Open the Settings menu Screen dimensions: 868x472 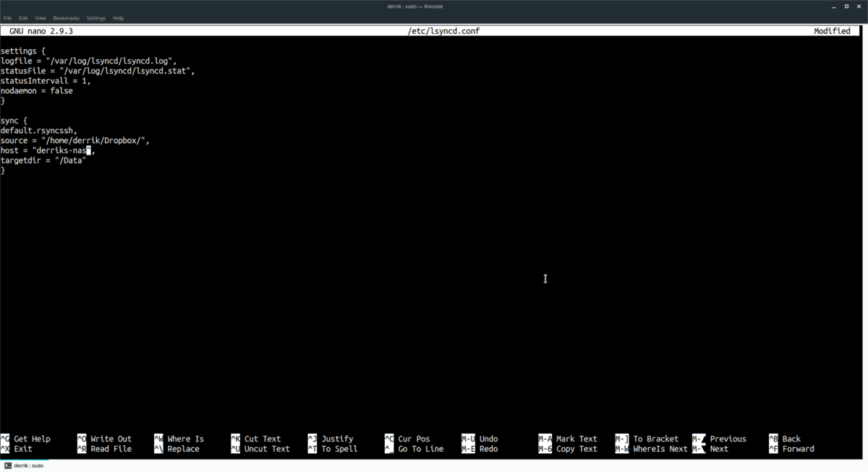pos(95,18)
